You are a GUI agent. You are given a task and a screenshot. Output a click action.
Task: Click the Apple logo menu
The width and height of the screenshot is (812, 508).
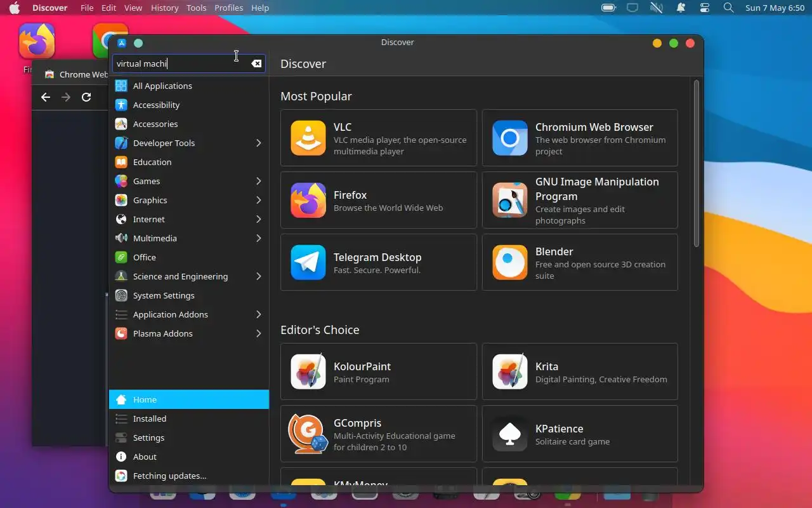[x=14, y=8]
